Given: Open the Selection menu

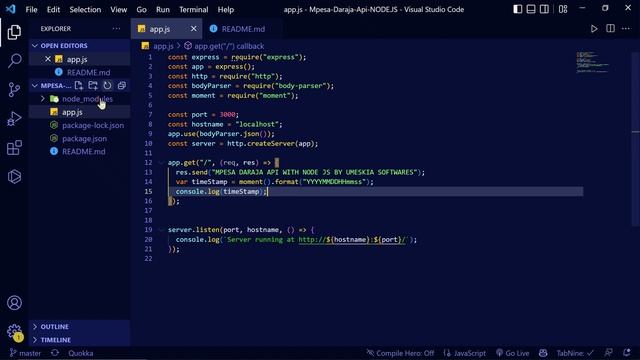Looking at the screenshot, I should click(x=85, y=9).
